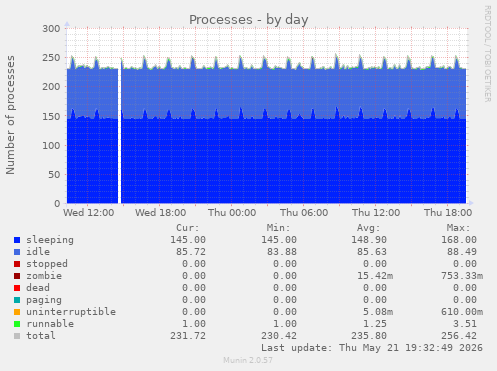Screen dimensions: 497x371
Task: Click uninterruptible average value 5.08m
Action: coord(378,312)
